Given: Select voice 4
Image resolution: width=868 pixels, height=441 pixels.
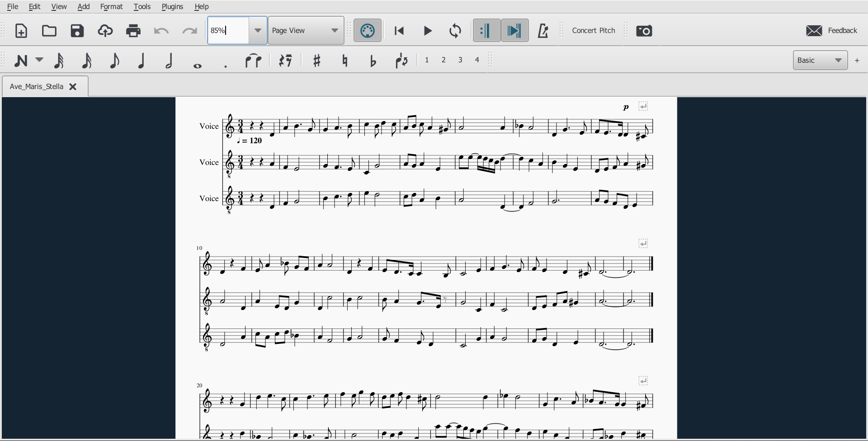Looking at the screenshot, I should 477,60.
